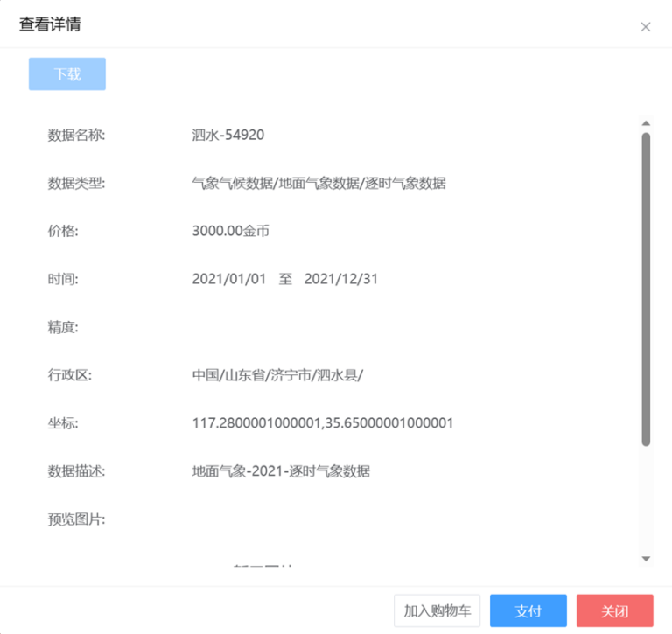Viewport: 672px width, 634px height.
Task: Click the 精度 field label
Action: click(63, 327)
